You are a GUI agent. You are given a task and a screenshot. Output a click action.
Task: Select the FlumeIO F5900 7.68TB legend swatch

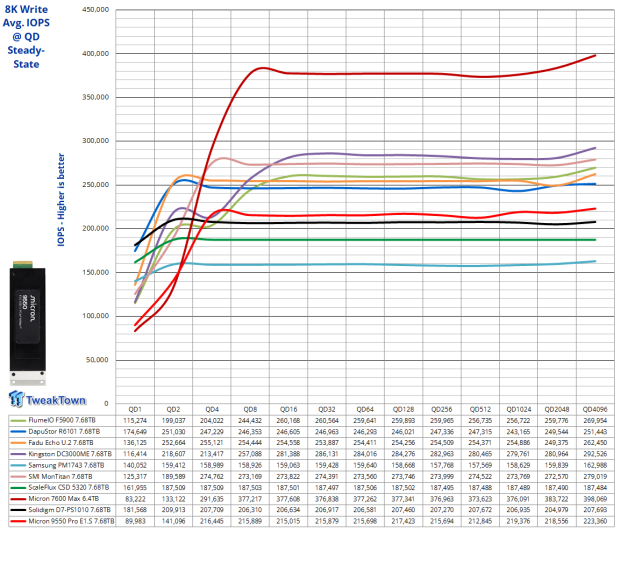click(x=17, y=422)
